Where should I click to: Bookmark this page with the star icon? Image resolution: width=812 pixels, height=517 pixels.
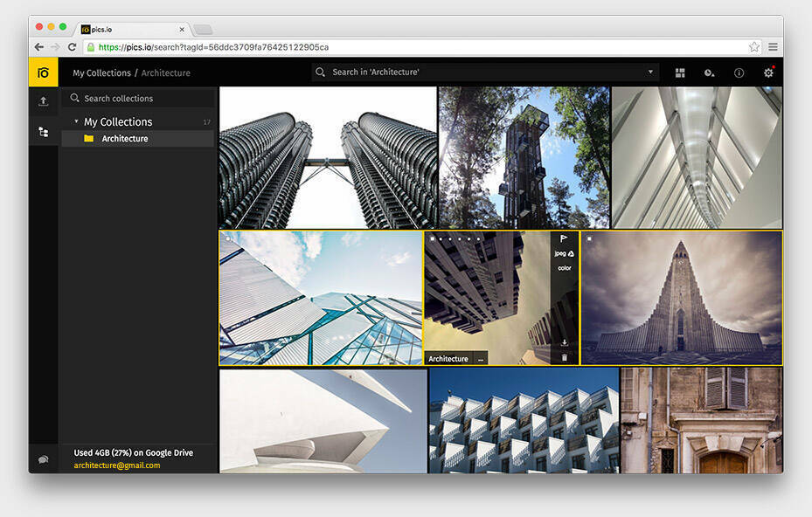754,47
